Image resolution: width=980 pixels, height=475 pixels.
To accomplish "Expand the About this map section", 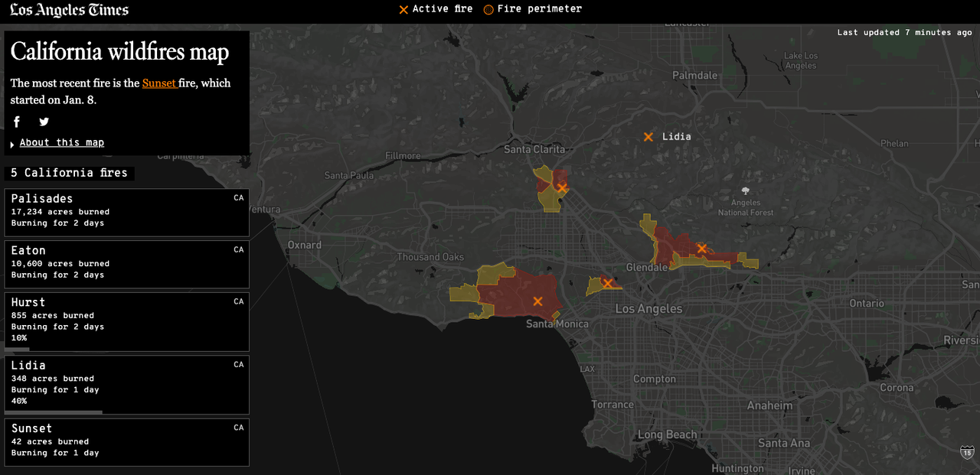I will [x=61, y=143].
